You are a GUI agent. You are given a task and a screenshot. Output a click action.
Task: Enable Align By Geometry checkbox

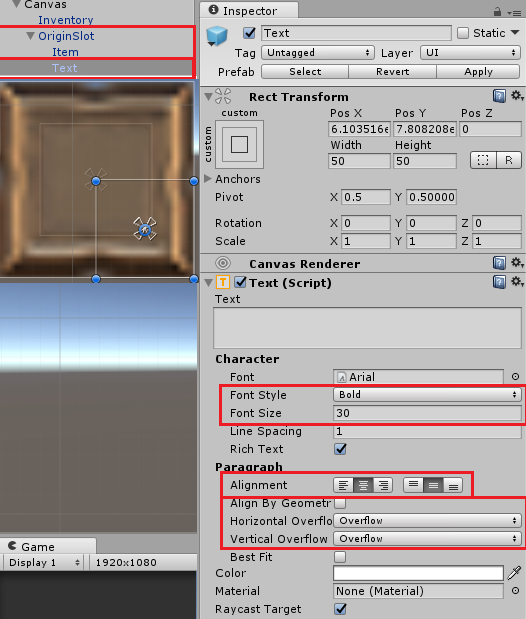[340, 503]
